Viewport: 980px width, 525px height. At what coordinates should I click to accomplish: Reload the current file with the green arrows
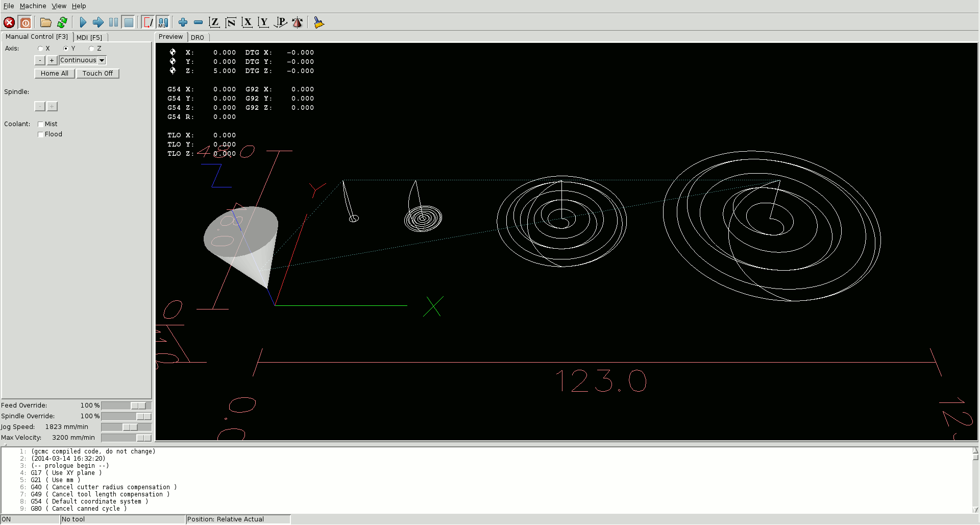pyautogui.click(x=62, y=22)
